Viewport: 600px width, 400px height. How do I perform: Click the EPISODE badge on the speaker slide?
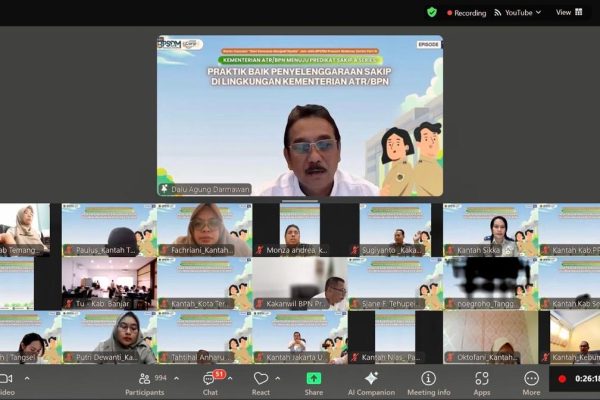tap(428, 44)
